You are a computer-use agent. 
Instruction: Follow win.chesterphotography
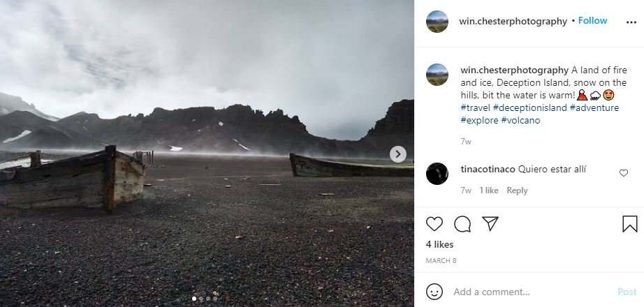pyautogui.click(x=592, y=20)
